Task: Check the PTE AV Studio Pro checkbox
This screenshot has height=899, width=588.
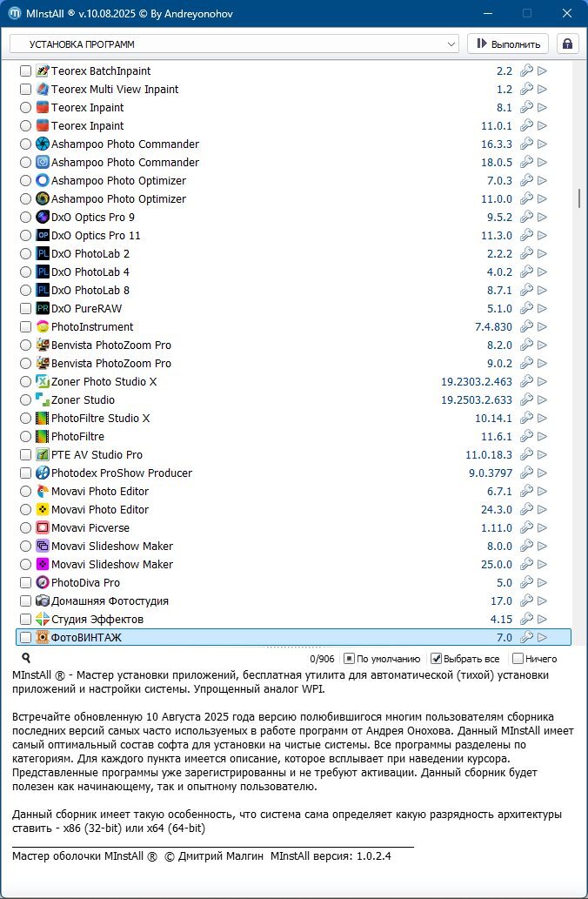Action: point(25,454)
